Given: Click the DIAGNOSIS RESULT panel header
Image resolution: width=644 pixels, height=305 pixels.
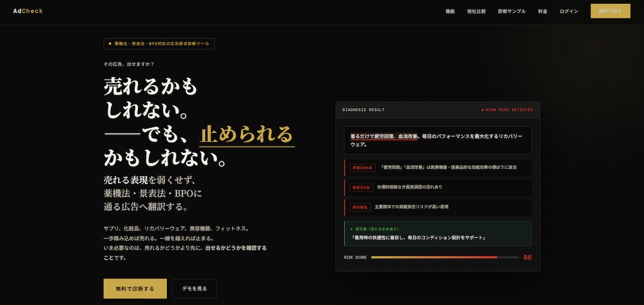Looking at the screenshot, I should pyautogui.click(x=438, y=110).
